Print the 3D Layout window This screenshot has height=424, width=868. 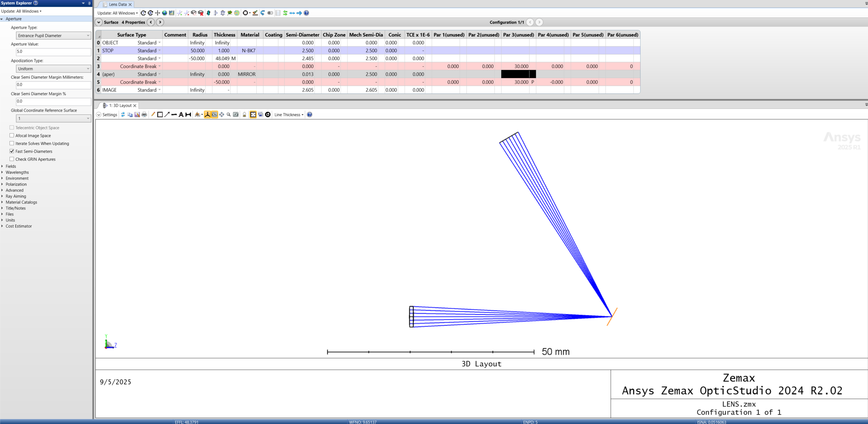(144, 114)
